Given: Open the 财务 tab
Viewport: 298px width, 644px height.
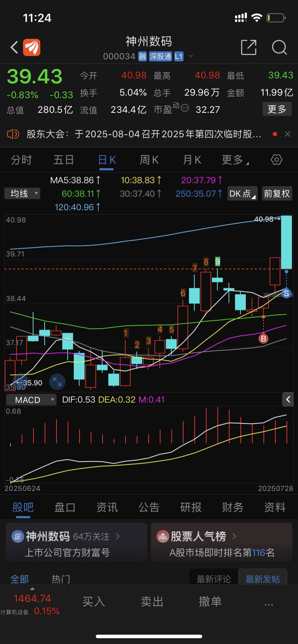Looking at the screenshot, I should tap(233, 507).
